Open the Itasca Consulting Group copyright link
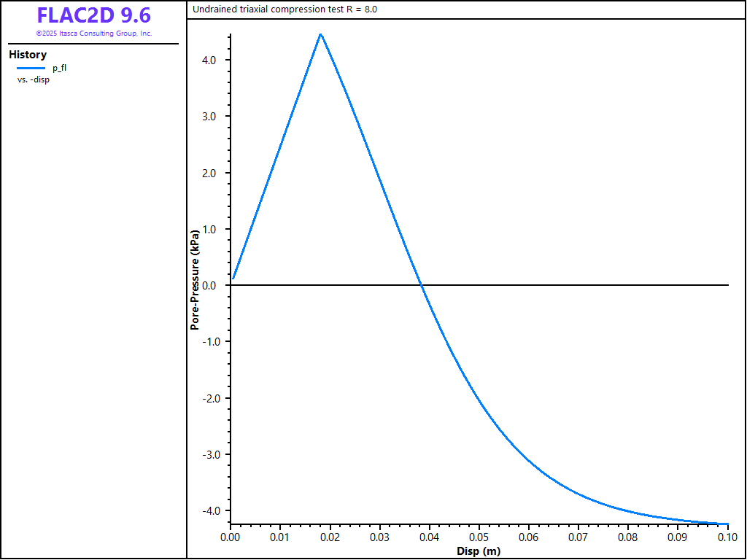The height and width of the screenshot is (560, 747). click(x=93, y=34)
